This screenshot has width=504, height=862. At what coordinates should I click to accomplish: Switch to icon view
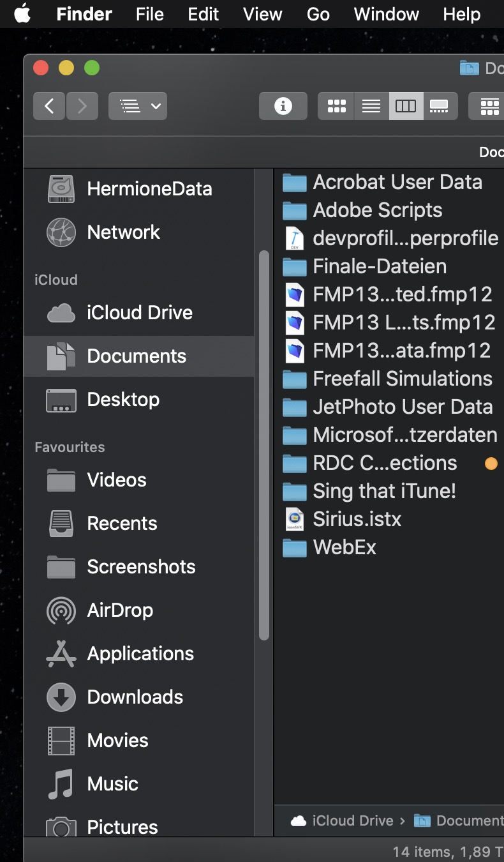coord(336,106)
